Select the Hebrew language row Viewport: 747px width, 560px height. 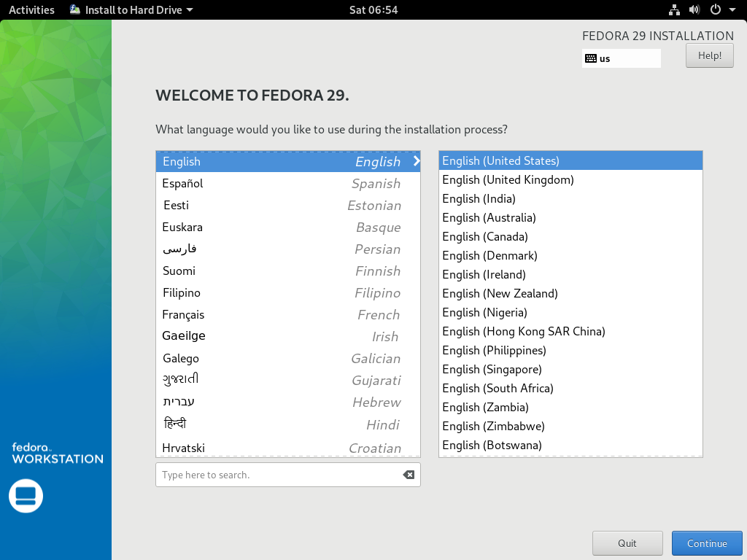tap(287, 402)
